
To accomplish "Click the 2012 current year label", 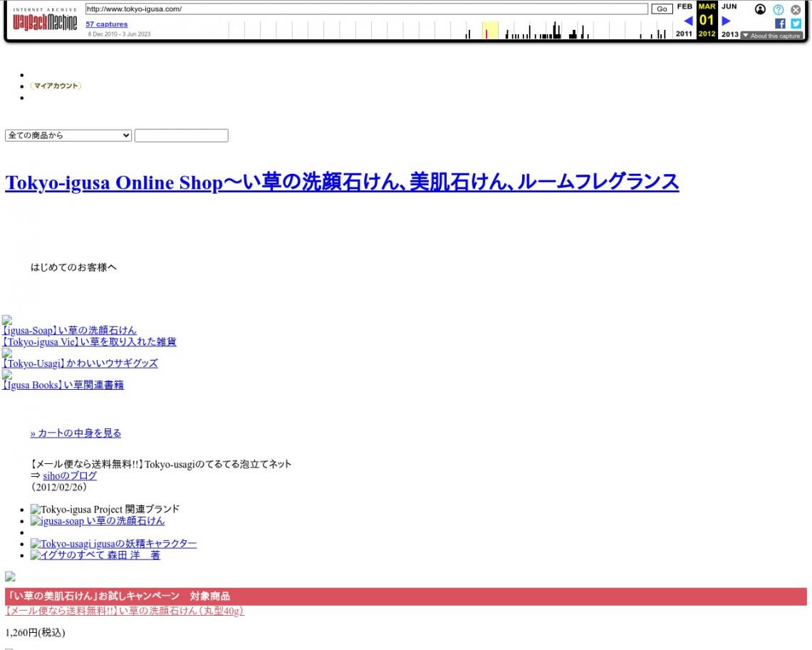I will coord(707,33).
